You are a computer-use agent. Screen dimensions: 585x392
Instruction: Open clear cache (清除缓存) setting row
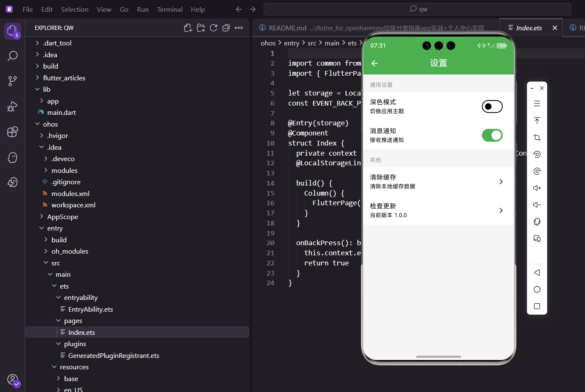click(438, 182)
